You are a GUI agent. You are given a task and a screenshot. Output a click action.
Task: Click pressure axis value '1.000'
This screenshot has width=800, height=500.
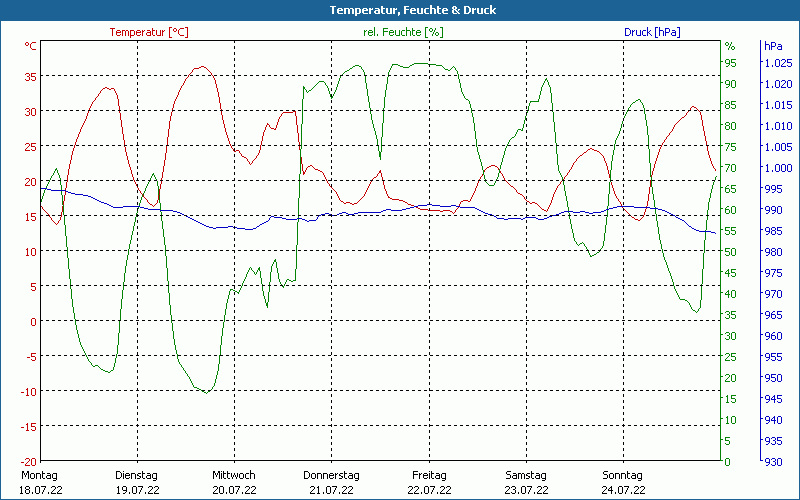pos(779,168)
